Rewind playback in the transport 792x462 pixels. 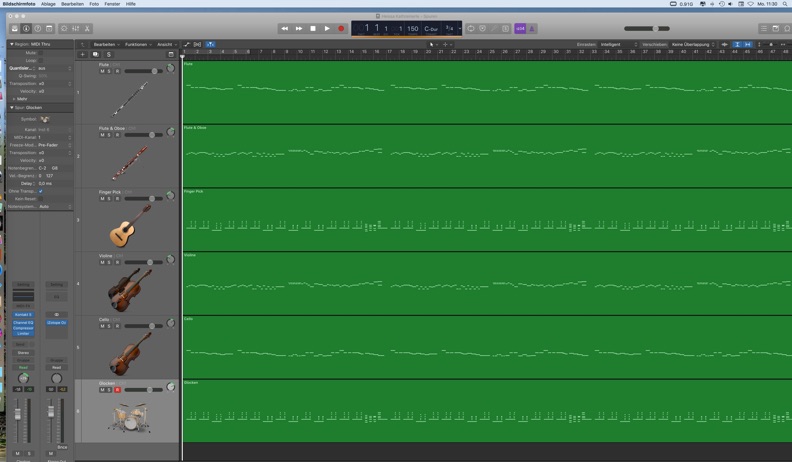click(285, 29)
